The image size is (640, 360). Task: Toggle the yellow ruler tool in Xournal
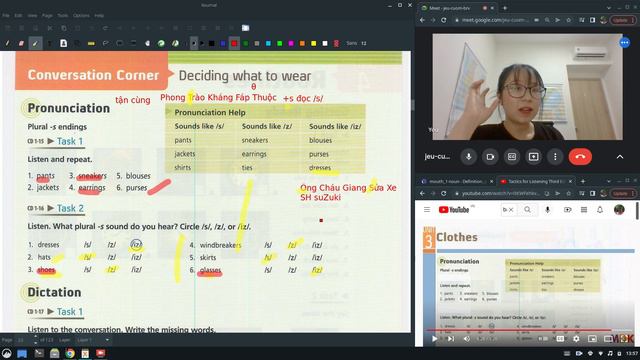click(x=91, y=43)
